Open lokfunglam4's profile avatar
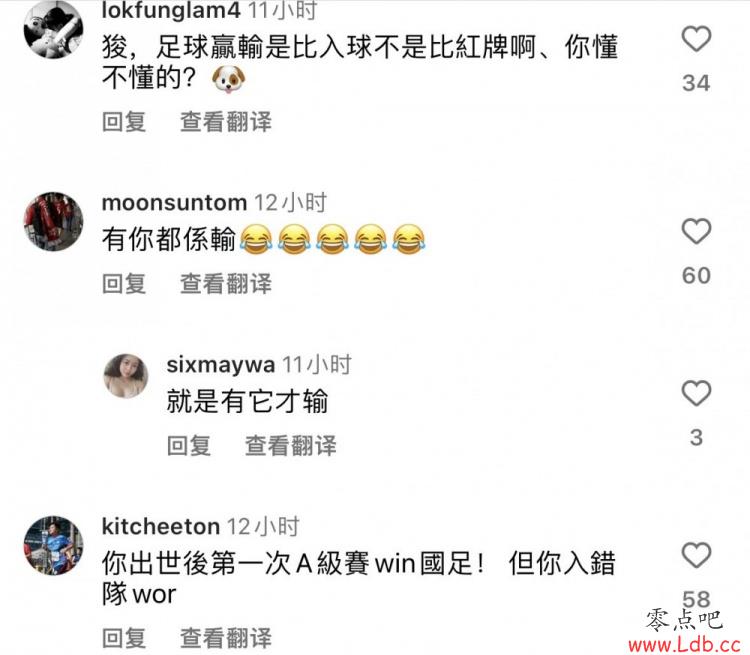 [54, 29]
